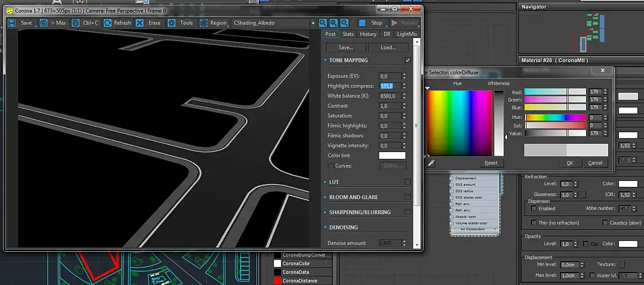644x285 pixels.
Task: Click Reset in the Color Selector
Action: point(491,163)
